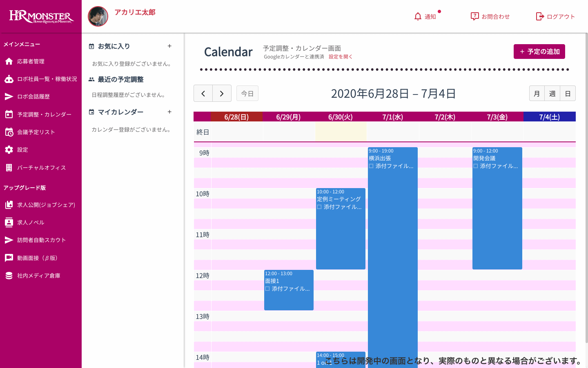Viewport: 588px width, 368px height.
Task: Go to previous week with left chevron
Action: (x=203, y=93)
